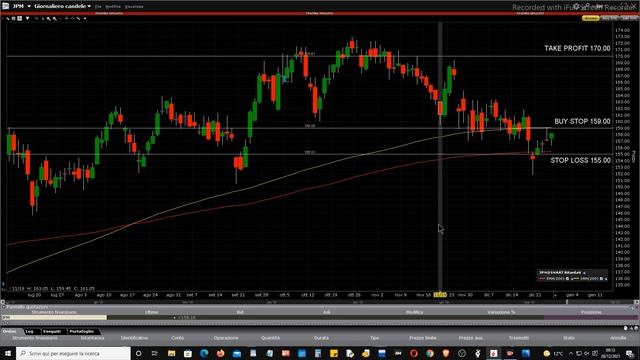
Task: Open the Visualizza menu
Action: [134, 7]
